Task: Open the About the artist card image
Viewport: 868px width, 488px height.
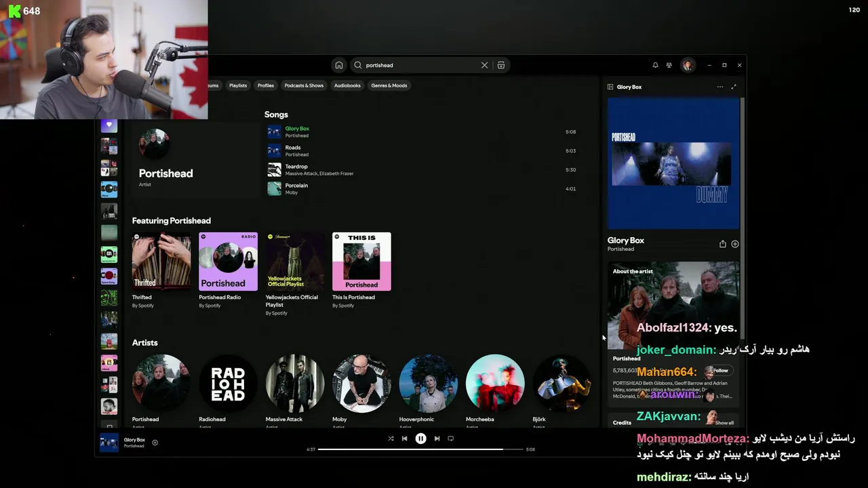Action: tap(673, 305)
